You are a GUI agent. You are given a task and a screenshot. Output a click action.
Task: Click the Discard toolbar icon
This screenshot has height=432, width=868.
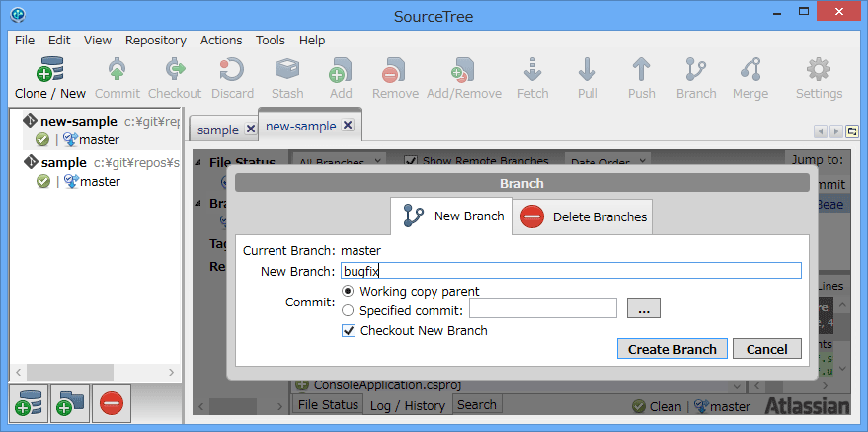[x=232, y=70]
